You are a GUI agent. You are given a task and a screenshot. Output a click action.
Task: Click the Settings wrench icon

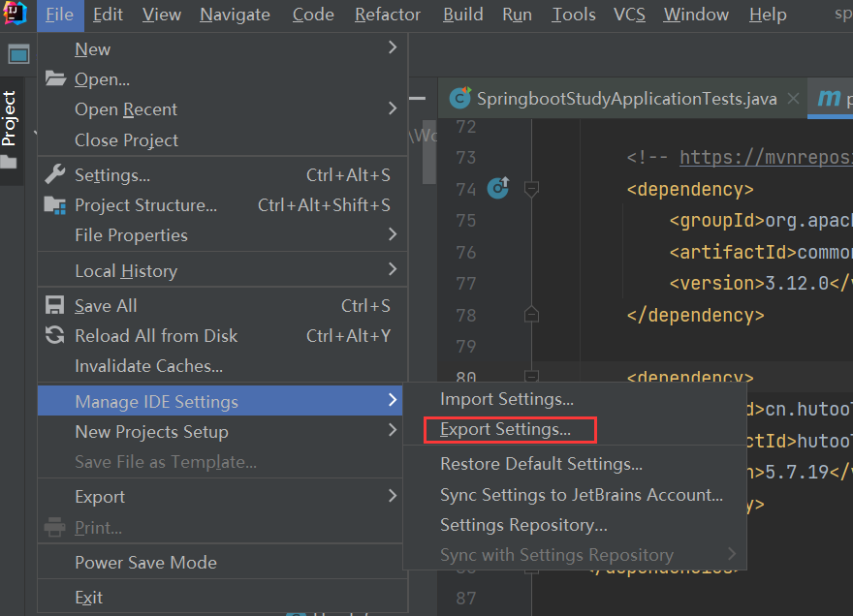[x=56, y=175]
